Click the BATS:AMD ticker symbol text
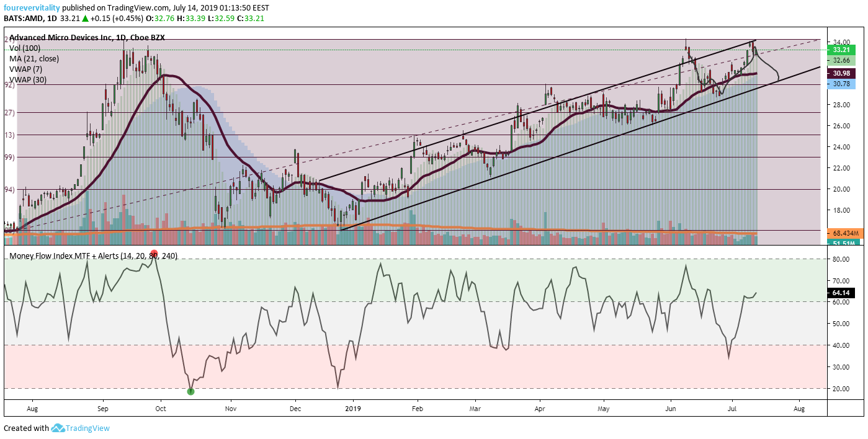 coord(24,19)
